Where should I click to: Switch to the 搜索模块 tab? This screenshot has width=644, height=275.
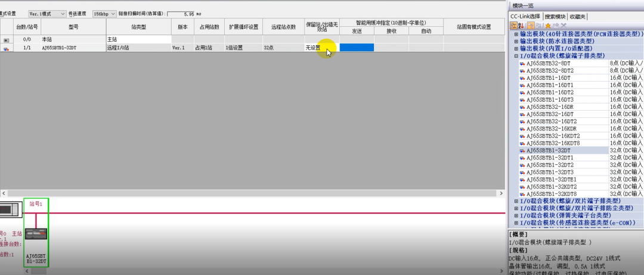[555, 17]
